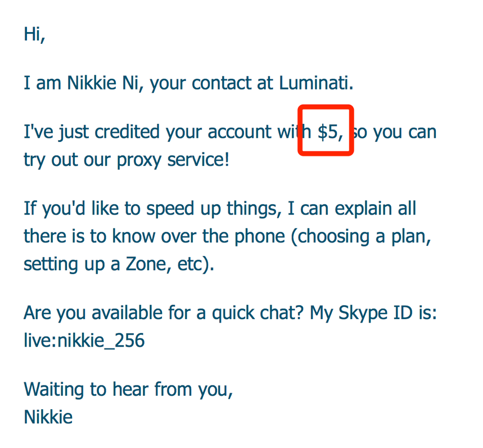Viewport: 483px width, 448px height.
Task: Click the question "Are you available for a quick chat?"
Action: (164, 313)
